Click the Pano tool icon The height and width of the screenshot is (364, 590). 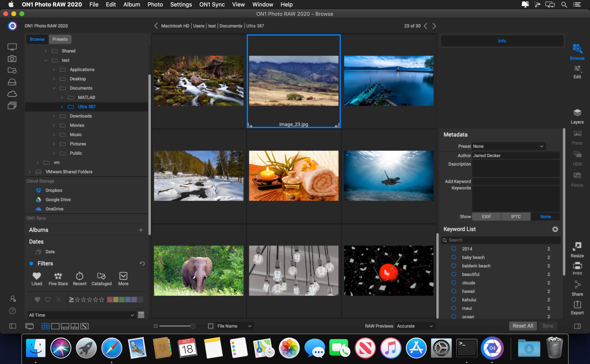tap(577, 135)
